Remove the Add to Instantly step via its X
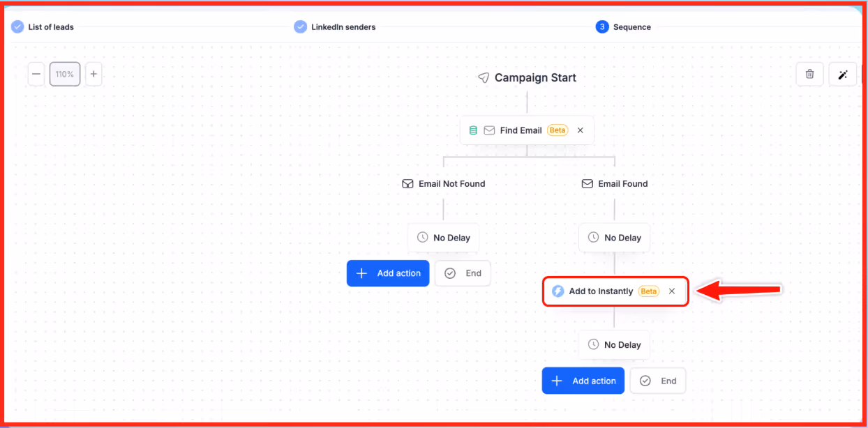Image resolution: width=868 pixels, height=428 pixels. coord(671,291)
